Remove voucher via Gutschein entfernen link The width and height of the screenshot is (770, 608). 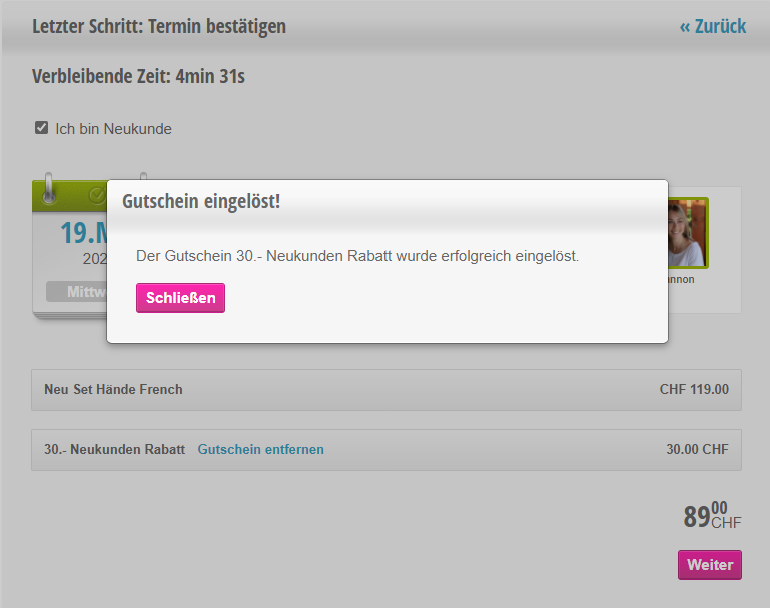click(x=260, y=450)
